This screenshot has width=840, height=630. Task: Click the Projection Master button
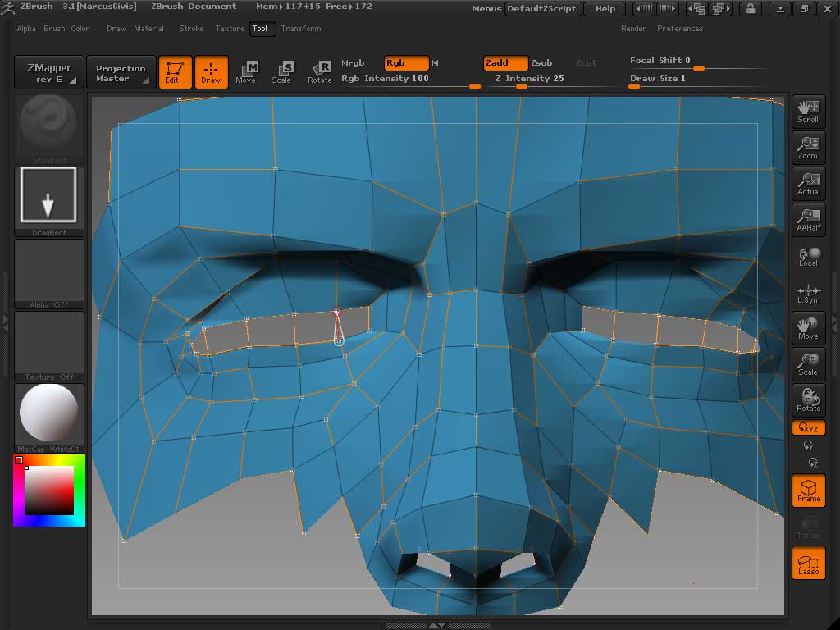point(121,72)
